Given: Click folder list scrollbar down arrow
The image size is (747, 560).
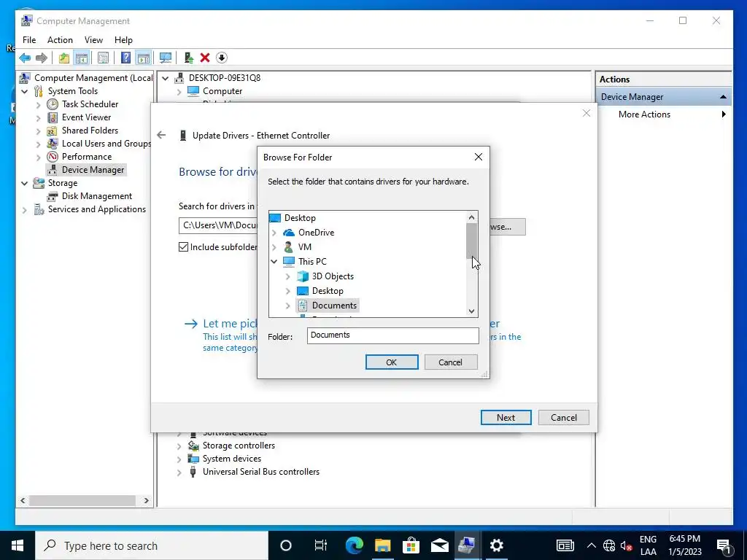Looking at the screenshot, I should pos(471,311).
